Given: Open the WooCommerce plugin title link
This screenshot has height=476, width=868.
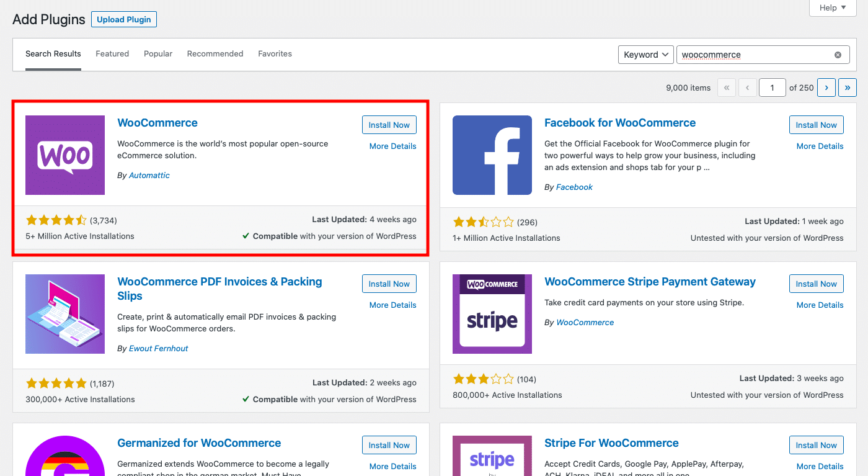Looking at the screenshot, I should [157, 123].
